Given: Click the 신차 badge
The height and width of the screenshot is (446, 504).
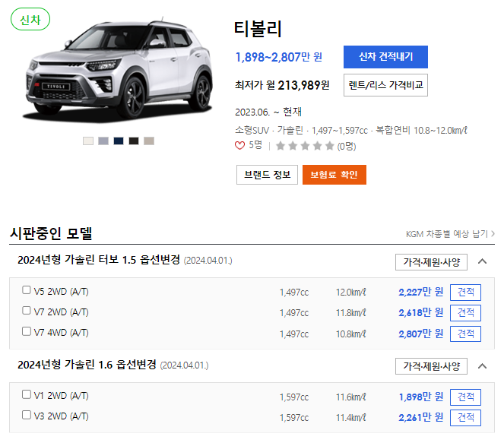Looking at the screenshot, I should (x=30, y=19).
